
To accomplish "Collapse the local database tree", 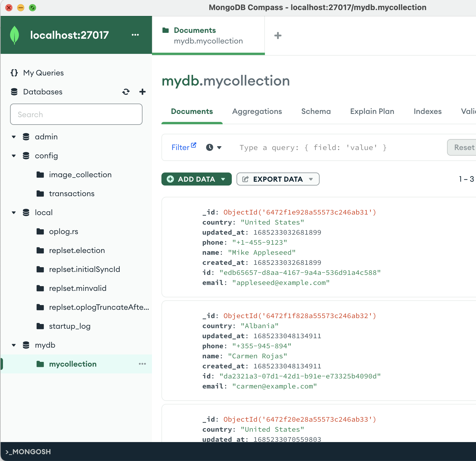I will pyautogui.click(x=14, y=212).
